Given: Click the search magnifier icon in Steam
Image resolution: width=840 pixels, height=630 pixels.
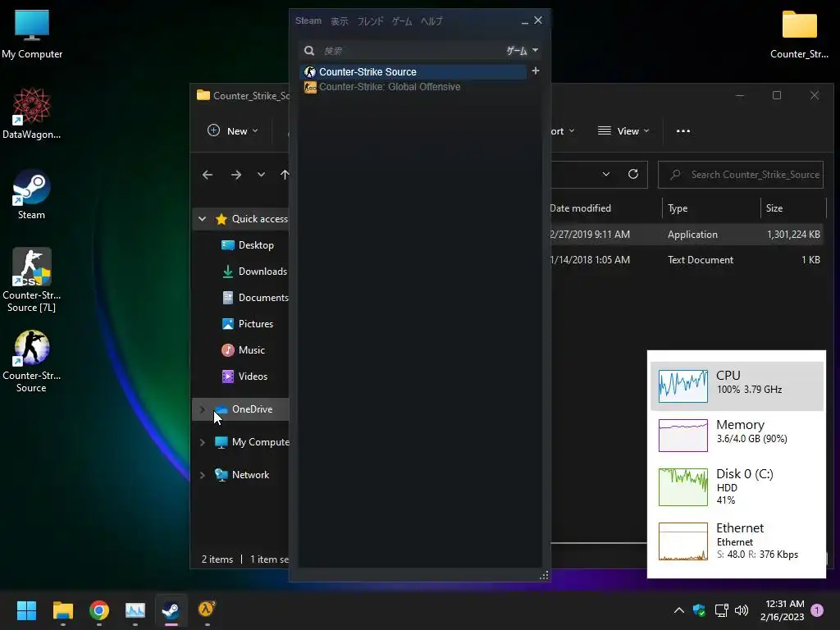Looking at the screenshot, I should point(309,50).
